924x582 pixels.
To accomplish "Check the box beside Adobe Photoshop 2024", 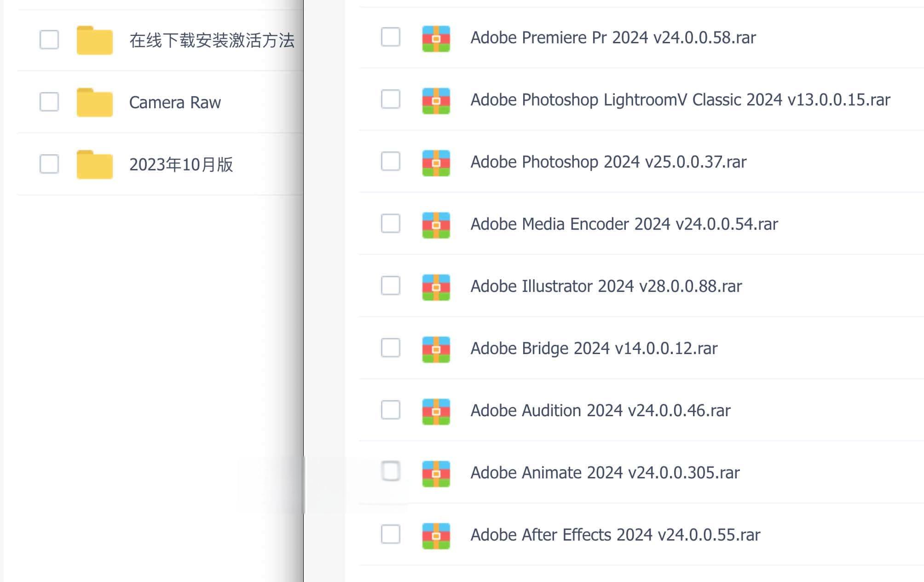I will (391, 161).
